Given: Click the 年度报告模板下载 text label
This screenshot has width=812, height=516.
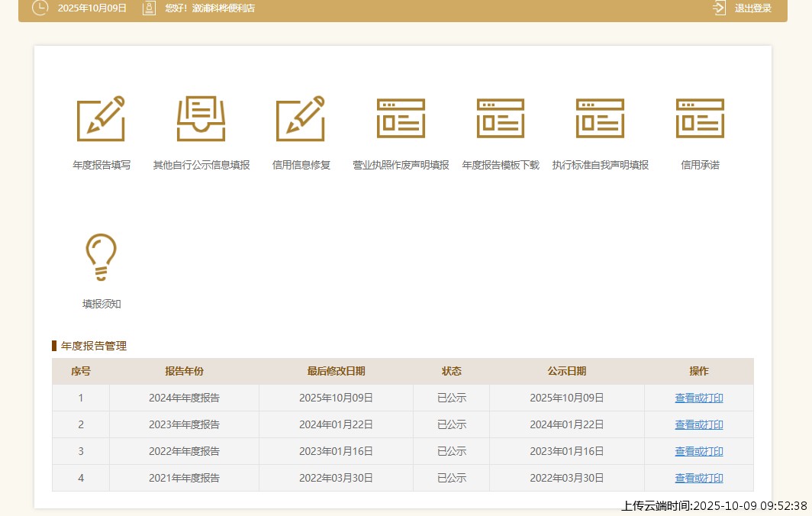Looking at the screenshot, I should click(501, 165).
